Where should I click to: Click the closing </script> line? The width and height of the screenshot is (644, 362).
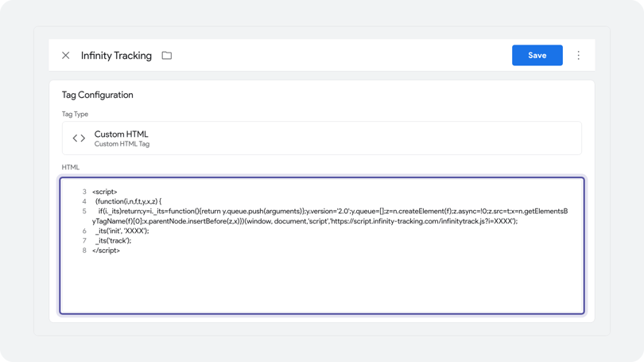[x=106, y=251]
